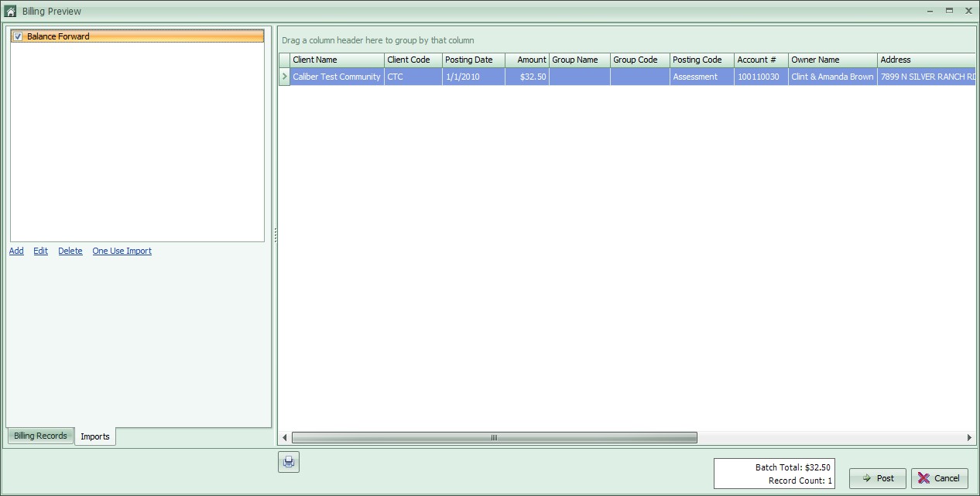This screenshot has width=980, height=496.
Task: Uncheck the Balance Forward checkbox
Action: click(x=18, y=36)
